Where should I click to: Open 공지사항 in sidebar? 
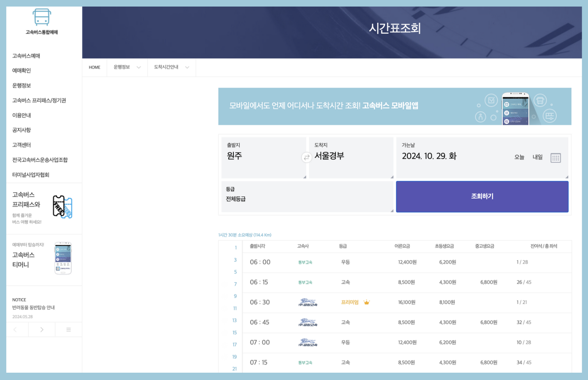pos(22,130)
